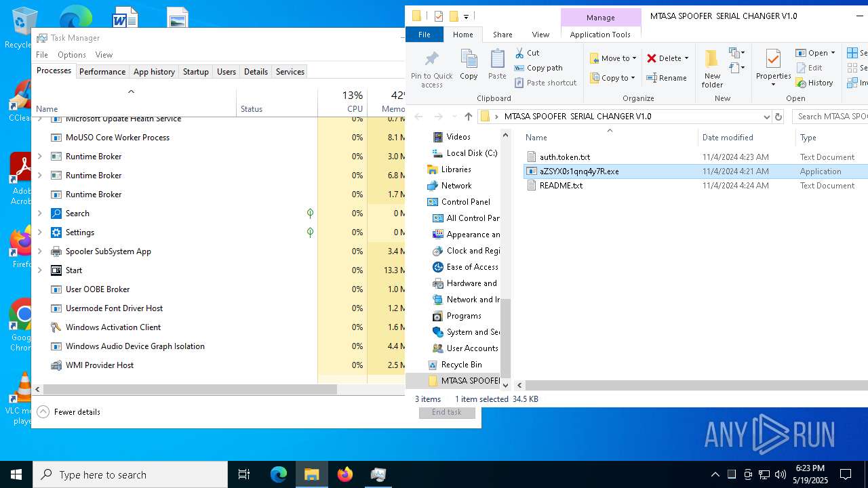Open Videos in navigation pane
Viewport: 868px width, 488px height.
click(x=452, y=137)
